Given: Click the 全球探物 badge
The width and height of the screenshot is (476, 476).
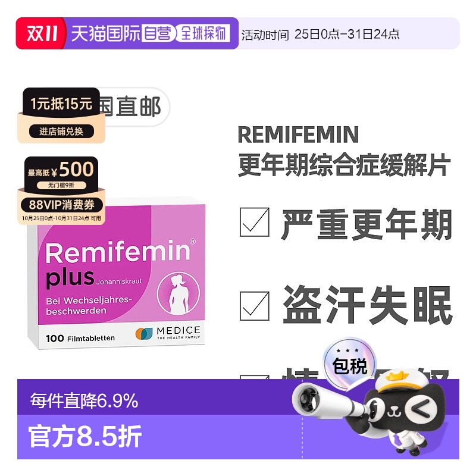Looking at the screenshot, I should (x=203, y=33).
